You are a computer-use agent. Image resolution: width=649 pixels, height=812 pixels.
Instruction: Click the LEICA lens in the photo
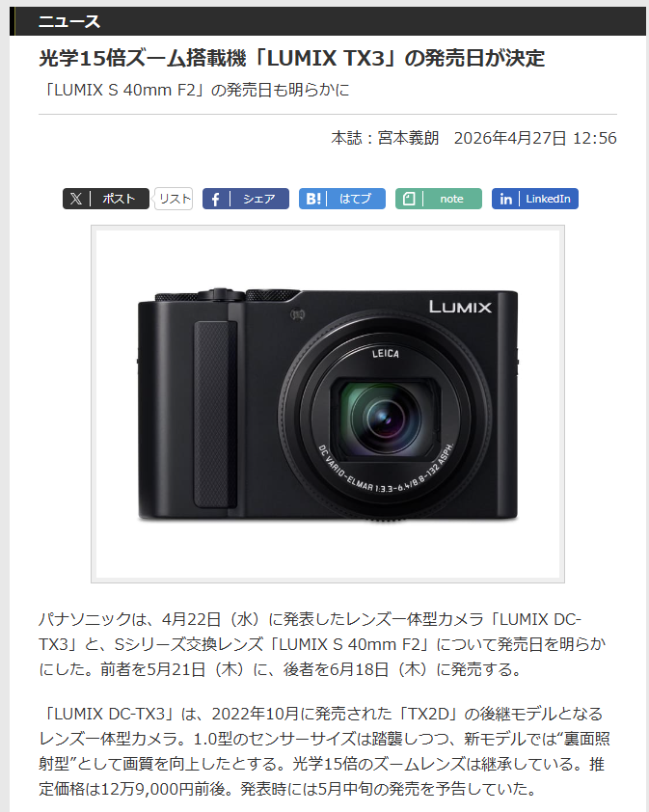(x=386, y=415)
